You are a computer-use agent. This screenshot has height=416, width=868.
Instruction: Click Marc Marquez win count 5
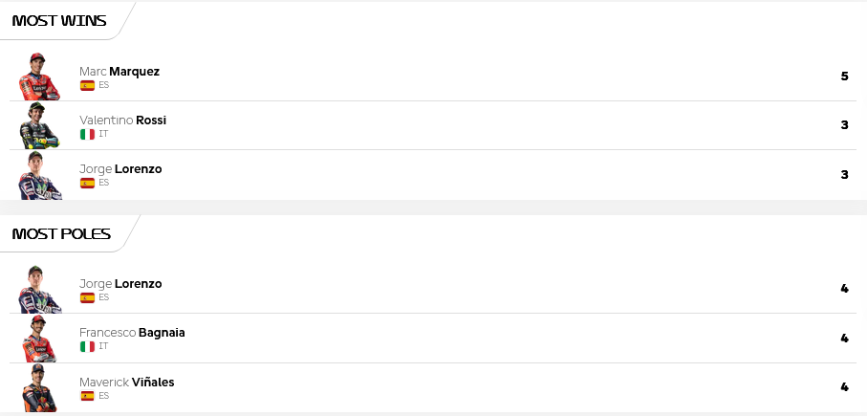point(844,77)
